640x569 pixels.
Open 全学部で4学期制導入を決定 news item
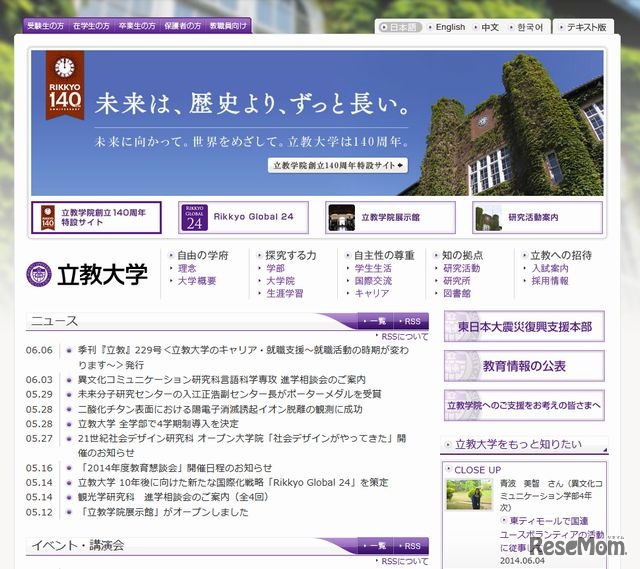click(158, 424)
